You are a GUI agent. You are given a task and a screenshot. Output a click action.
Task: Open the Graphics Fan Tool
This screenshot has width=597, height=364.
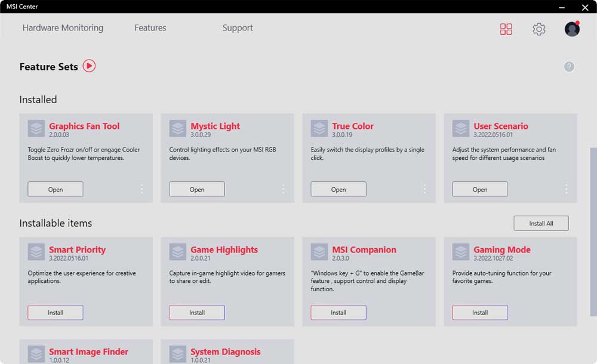(55, 189)
